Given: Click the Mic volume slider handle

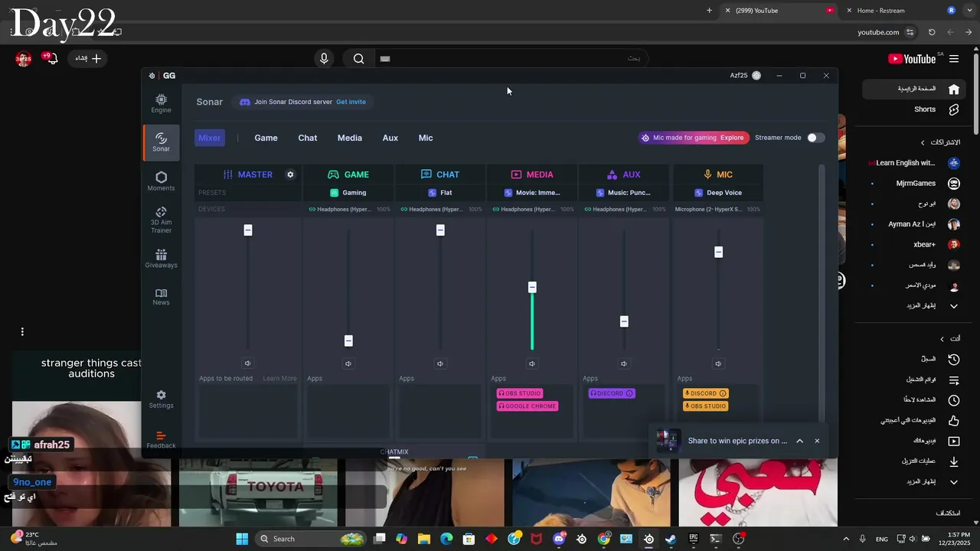Looking at the screenshot, I should coord(718,252).
